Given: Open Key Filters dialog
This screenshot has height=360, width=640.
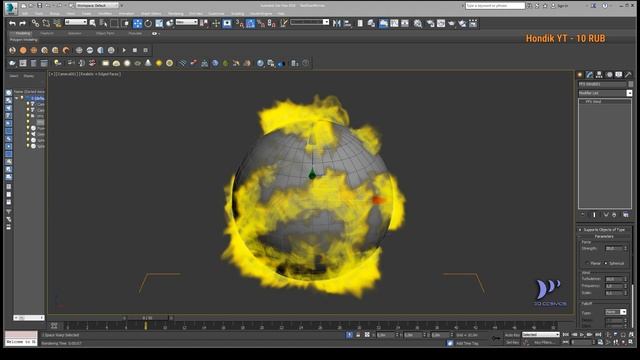Looking at the screenshot, I should tap(544, 342).
